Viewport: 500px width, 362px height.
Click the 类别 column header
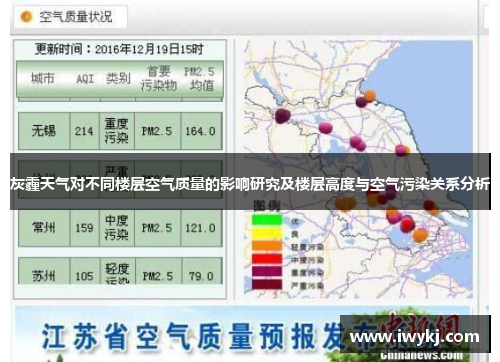pyautogui.click(x=118, y=78)
